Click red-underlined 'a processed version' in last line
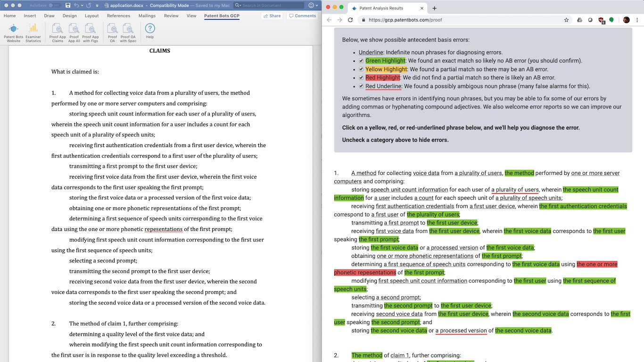The height and width of the screenshot is (362, 644). (461, 330)
